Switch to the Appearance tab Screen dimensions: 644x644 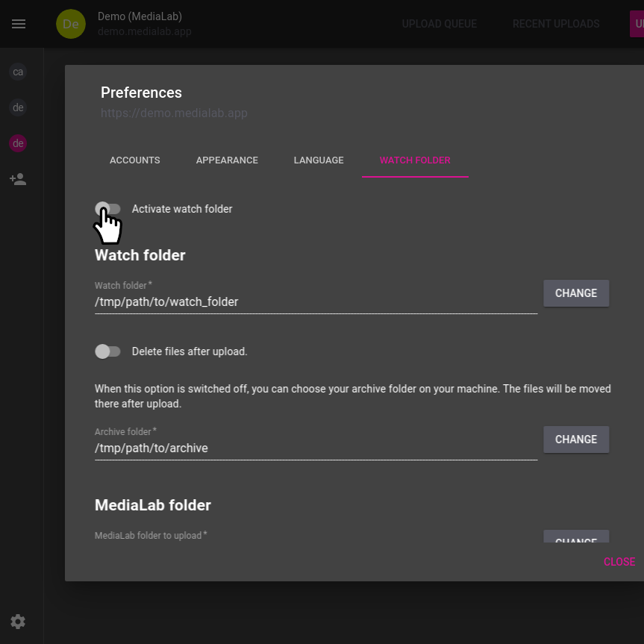[227, 160]
